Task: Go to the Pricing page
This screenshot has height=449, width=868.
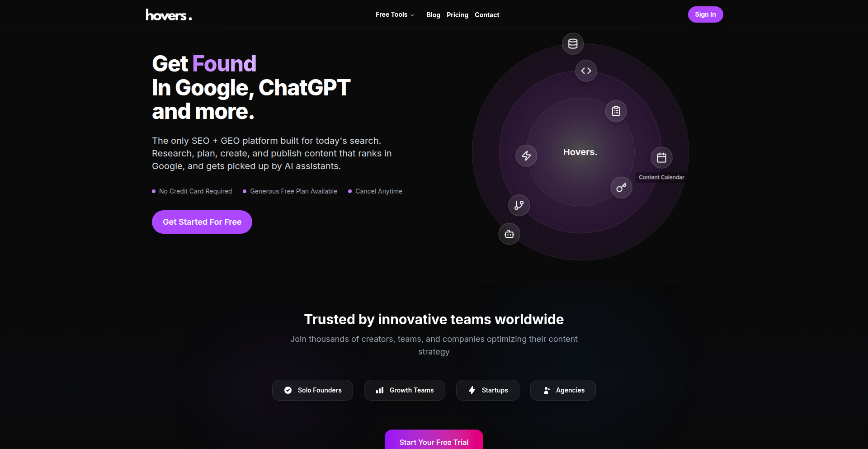Action: click(x=458, y=15)
